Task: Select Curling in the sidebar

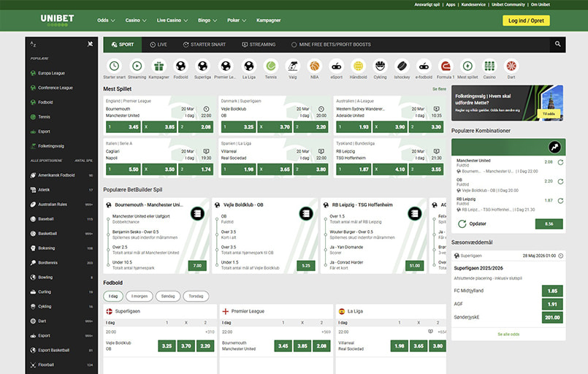Action: [x=62, y=292]
